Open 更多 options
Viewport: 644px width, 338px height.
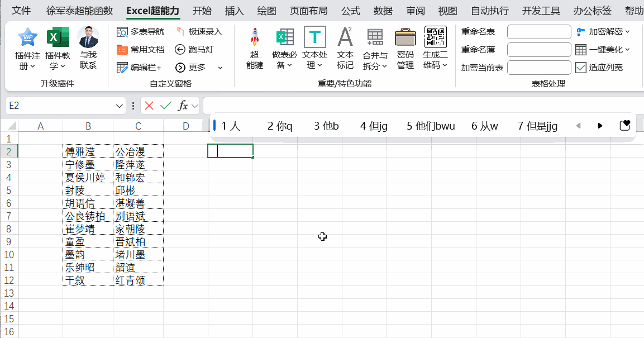click(x=190, y=68)
